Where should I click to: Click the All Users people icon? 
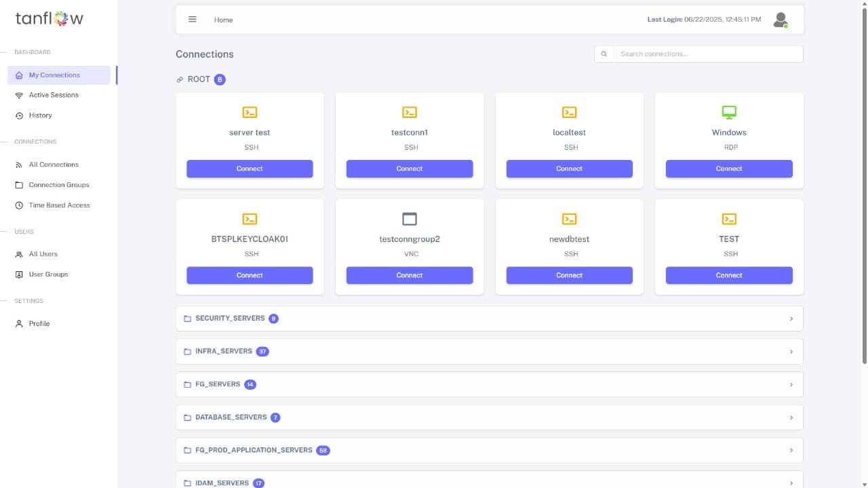(19, 254)
